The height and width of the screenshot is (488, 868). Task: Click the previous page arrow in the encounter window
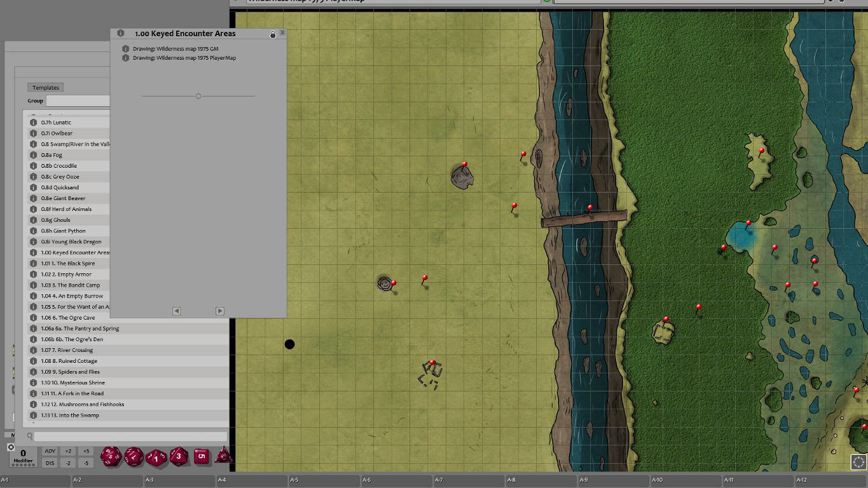tap(176, 311)
